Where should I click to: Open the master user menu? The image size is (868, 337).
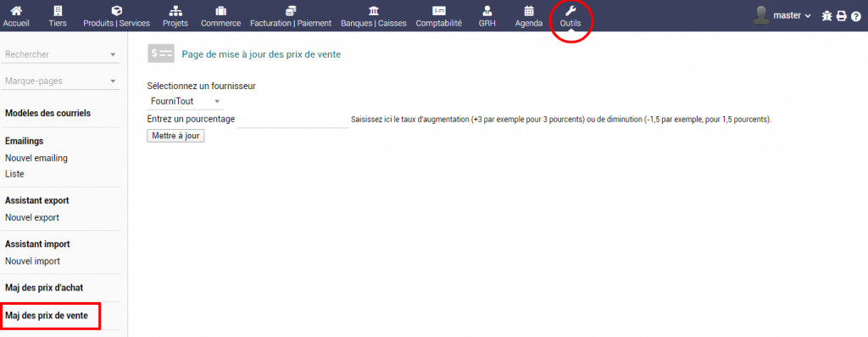(x=782, y=15)
